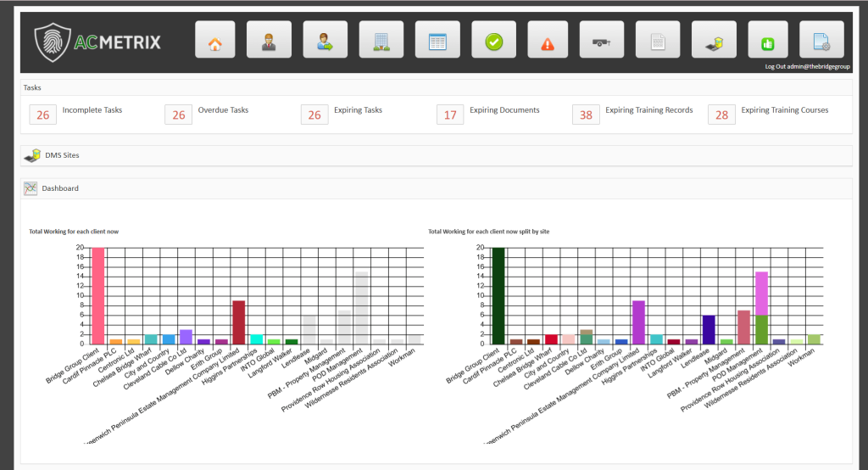Viewport: 868px width, 470px height.
Task: Open the Expiring Training Records link
Action: 648,110
